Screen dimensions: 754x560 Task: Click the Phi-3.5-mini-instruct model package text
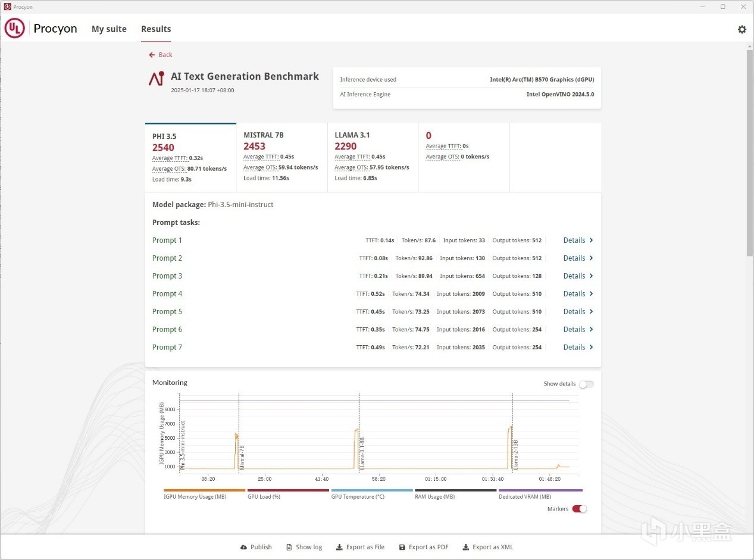240,205
